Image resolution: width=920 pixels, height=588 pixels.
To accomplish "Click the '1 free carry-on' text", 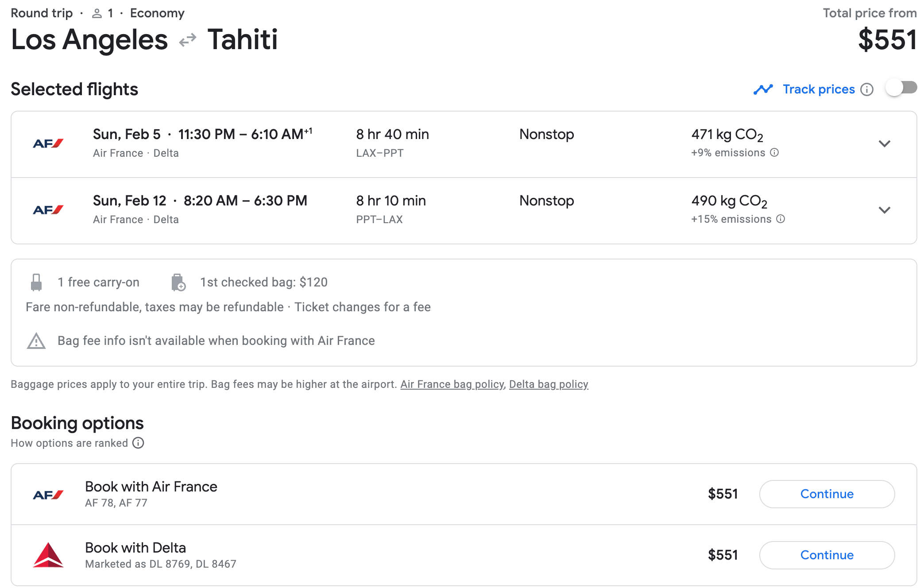I will tap(98, 282).
